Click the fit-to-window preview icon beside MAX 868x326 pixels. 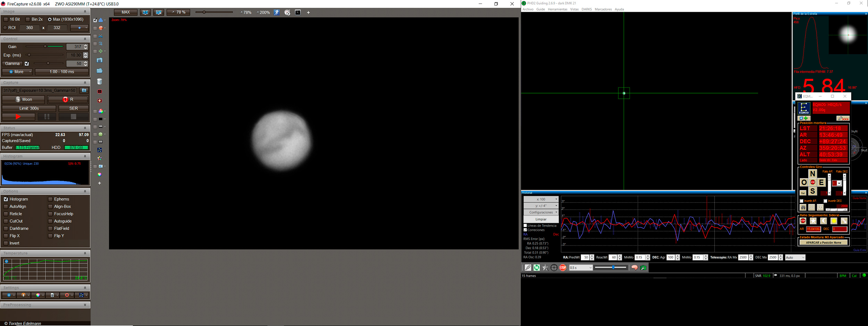(x=145, y=13)
